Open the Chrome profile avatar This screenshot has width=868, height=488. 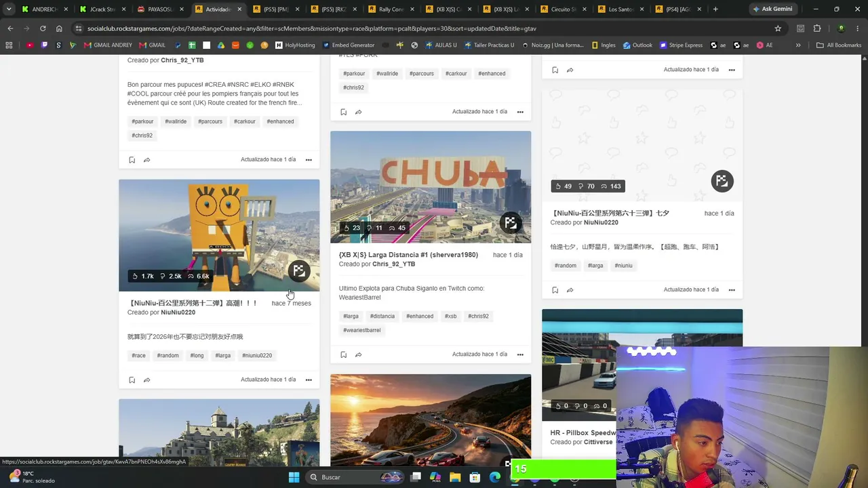point(841,28)
